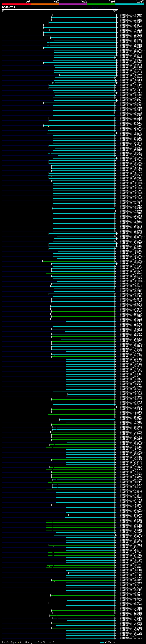Image resolution: width=146 pixels, height=644 pixels.
Task: Select the UniRef100_Q10055 label
Action: (x=131, y=625)
